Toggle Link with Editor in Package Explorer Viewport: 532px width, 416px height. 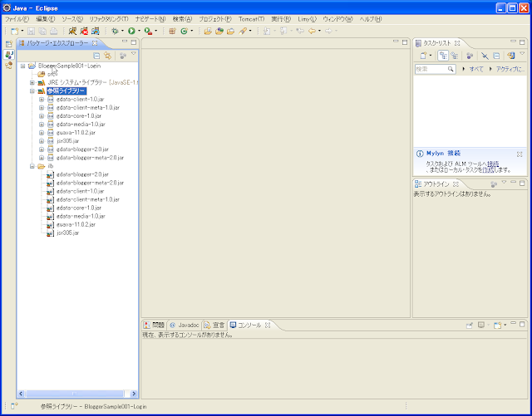[108, 56]
